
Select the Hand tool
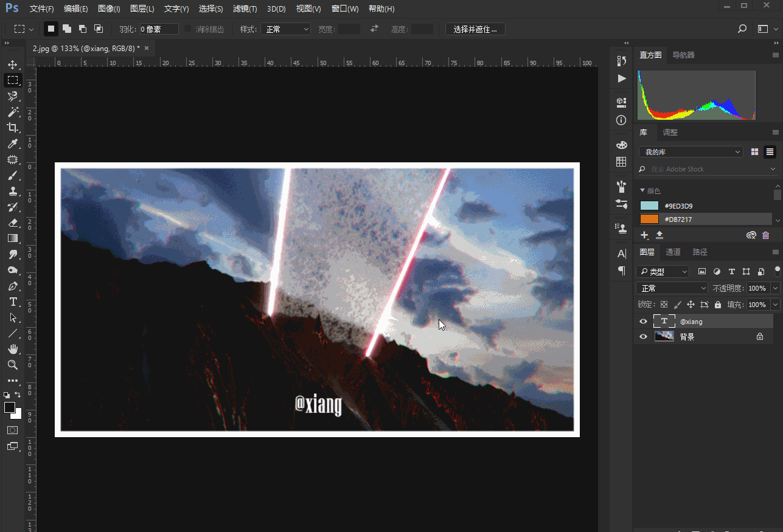12,349
